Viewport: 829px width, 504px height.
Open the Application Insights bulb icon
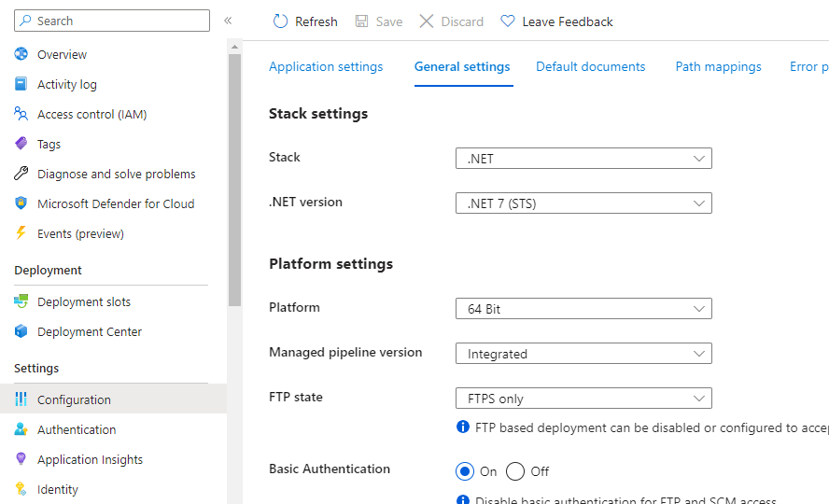coord(21,459)
